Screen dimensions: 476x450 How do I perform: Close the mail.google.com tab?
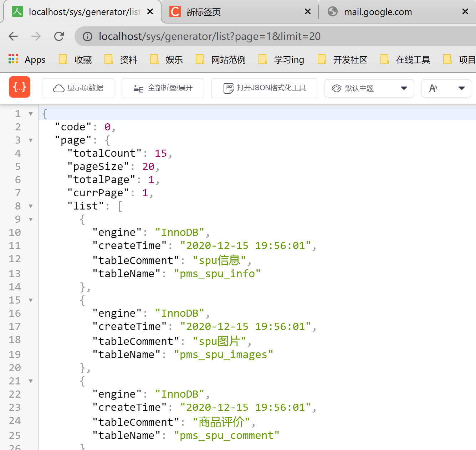(465, 12)
